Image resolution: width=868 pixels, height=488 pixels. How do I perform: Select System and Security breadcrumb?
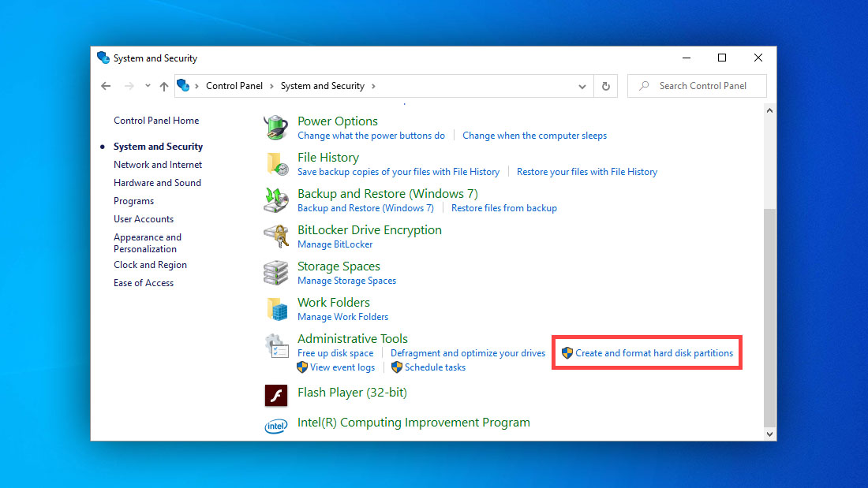click(x=323, y=86)
